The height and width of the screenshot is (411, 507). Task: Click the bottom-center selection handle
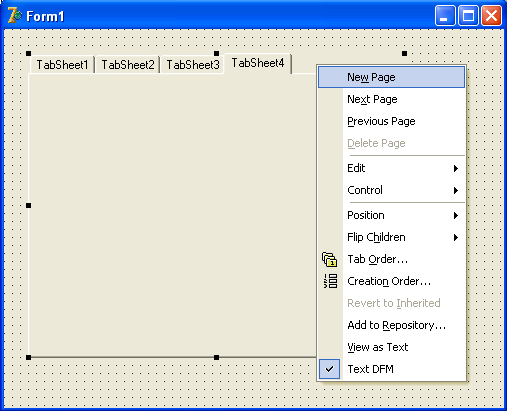(x=216, y=357)
